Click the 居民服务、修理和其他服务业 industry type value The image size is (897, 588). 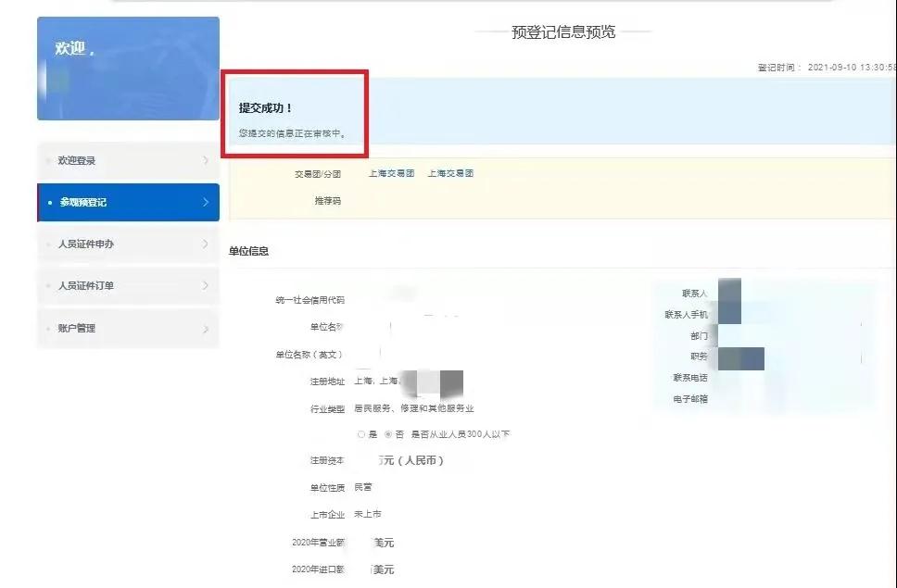coord(414,408)
